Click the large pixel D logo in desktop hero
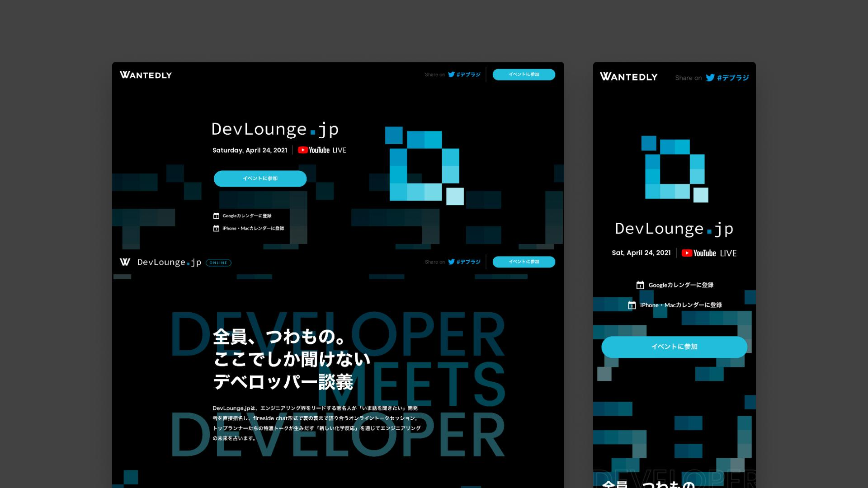This screenshot has width=868, height=488. tap(424, 165)
